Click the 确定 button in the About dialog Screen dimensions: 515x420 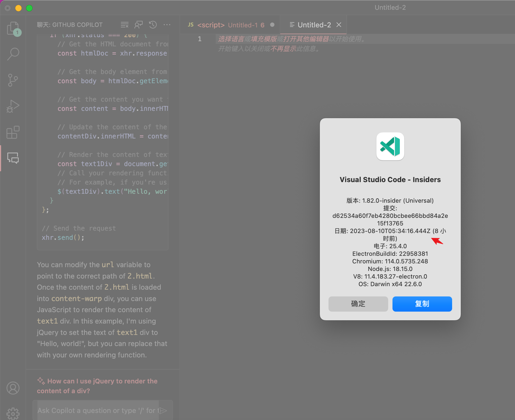pyautogui.click(x=358, y=304)
